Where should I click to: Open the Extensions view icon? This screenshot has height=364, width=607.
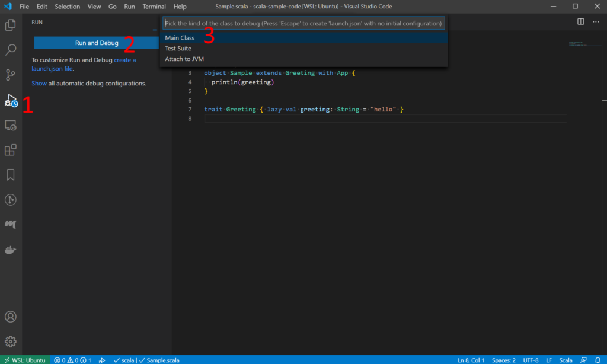11,150
